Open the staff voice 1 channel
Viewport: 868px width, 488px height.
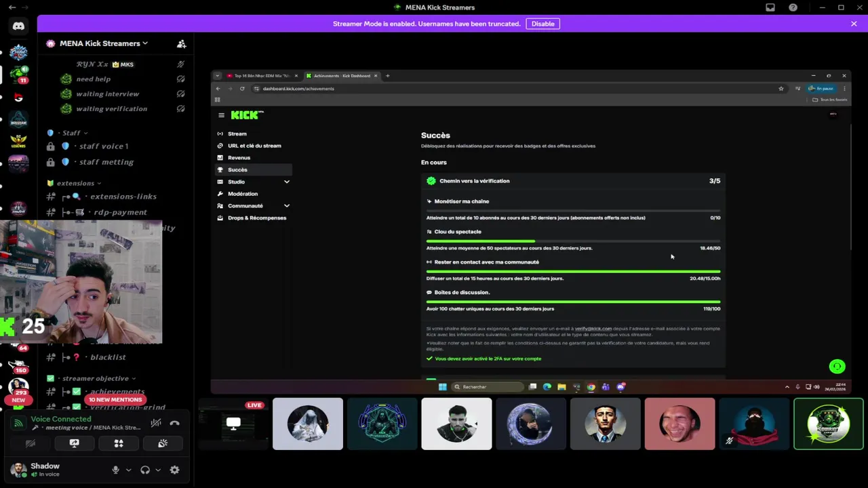[x=103, y=146]
